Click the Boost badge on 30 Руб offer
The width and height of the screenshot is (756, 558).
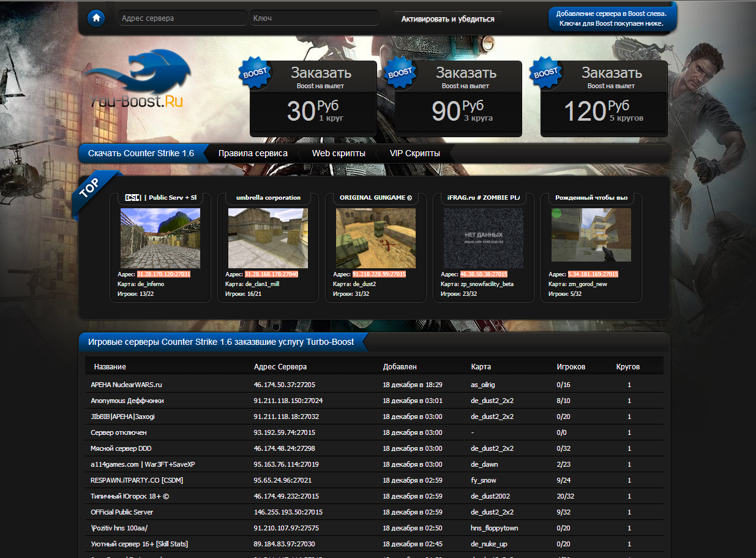point(255,72)
